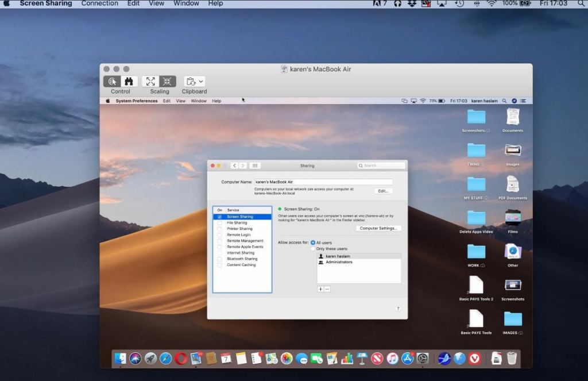Click the headphones icon in menu bar
This screenshot has height=381, width=588.
pyautogui.click(x=397, y=3)
